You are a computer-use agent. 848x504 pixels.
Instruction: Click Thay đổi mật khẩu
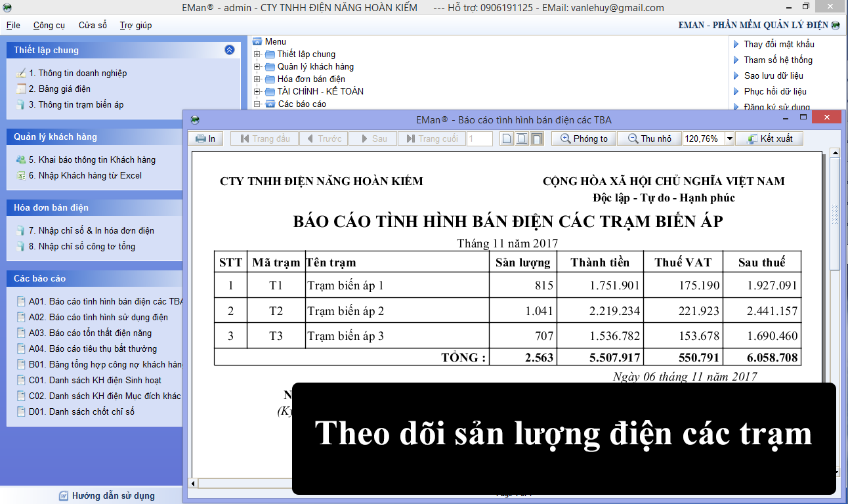point(779,44)
